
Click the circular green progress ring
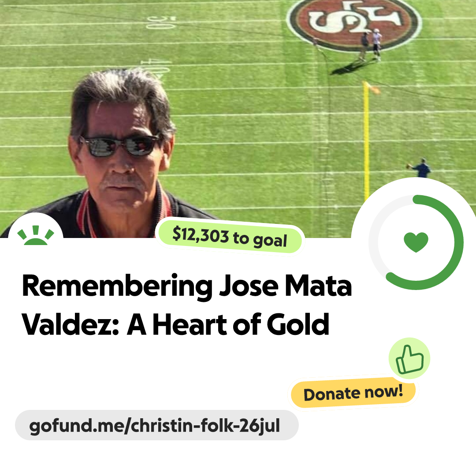click(416, 242)
